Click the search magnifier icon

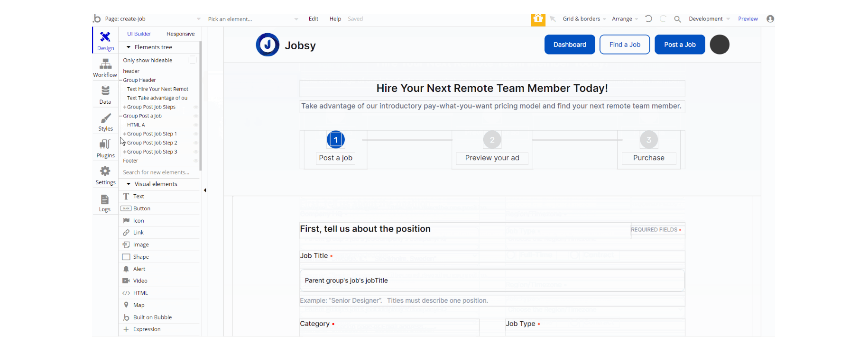coord(677,19)
